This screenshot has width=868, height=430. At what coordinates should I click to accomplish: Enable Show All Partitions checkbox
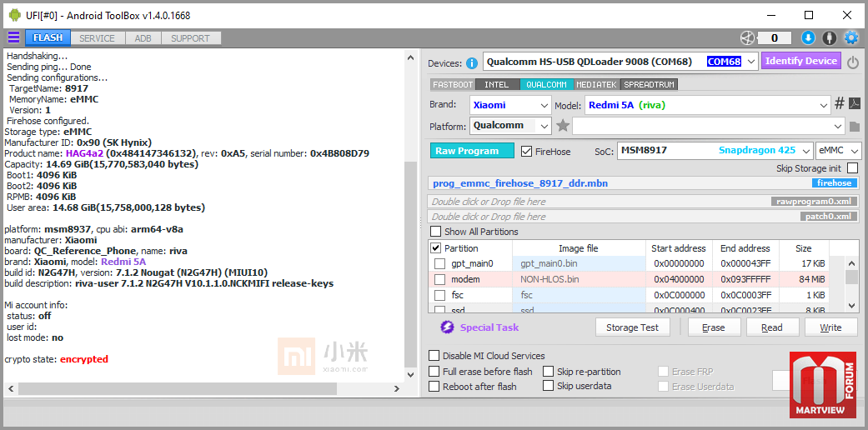436,232
